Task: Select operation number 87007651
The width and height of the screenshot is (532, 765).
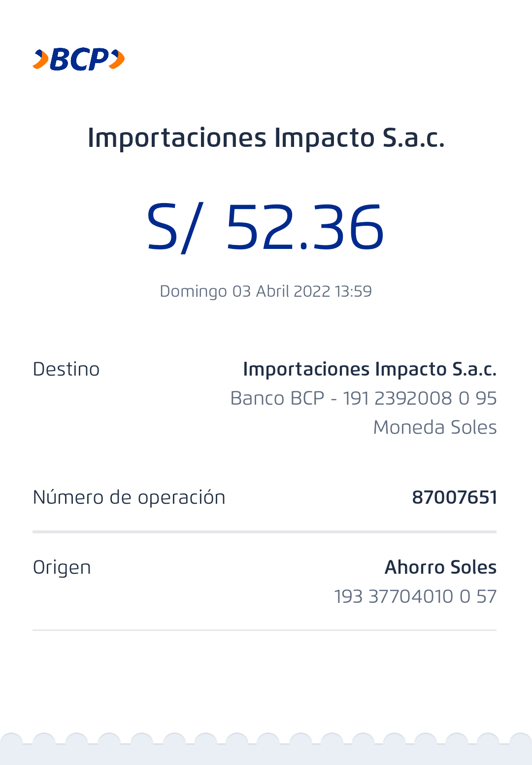Action: point(454,497)
